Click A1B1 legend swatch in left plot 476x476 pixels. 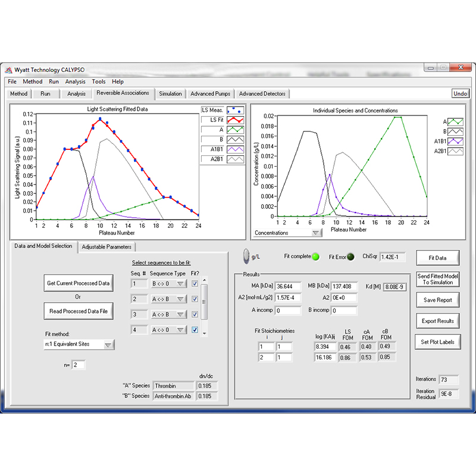coord(235,149)
